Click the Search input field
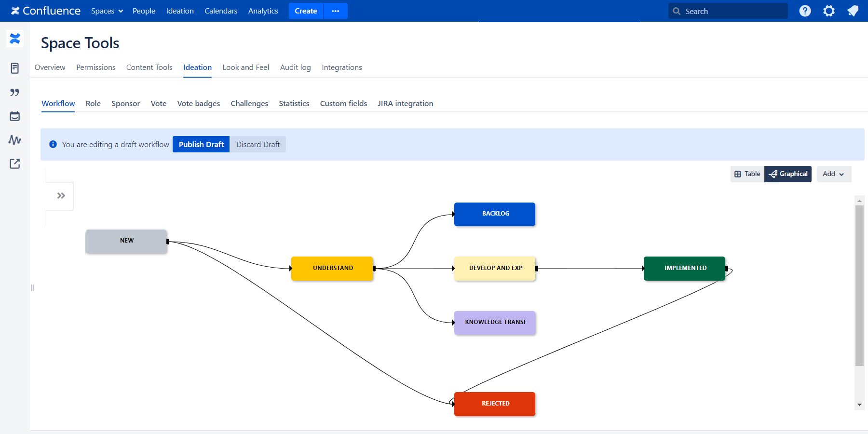The width and height of the screenshot is (868, 434). coord(728,11)
